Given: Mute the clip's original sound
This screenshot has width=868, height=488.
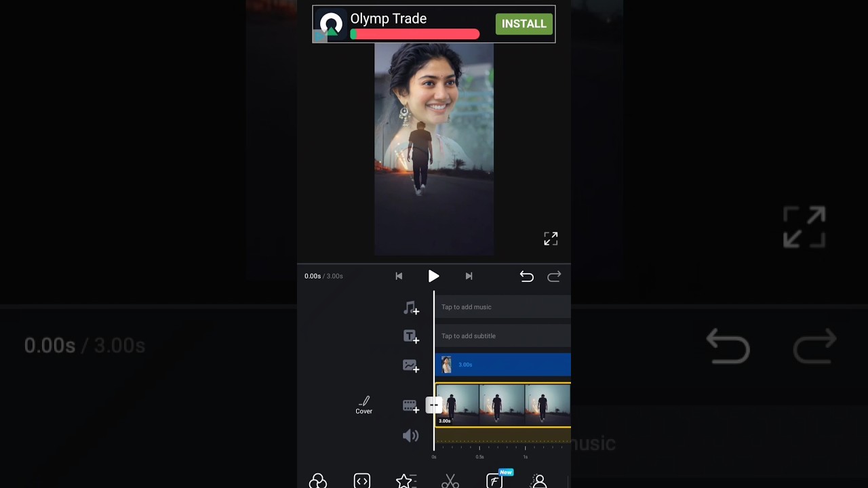Looking at the screenshot, I should 411,436.
